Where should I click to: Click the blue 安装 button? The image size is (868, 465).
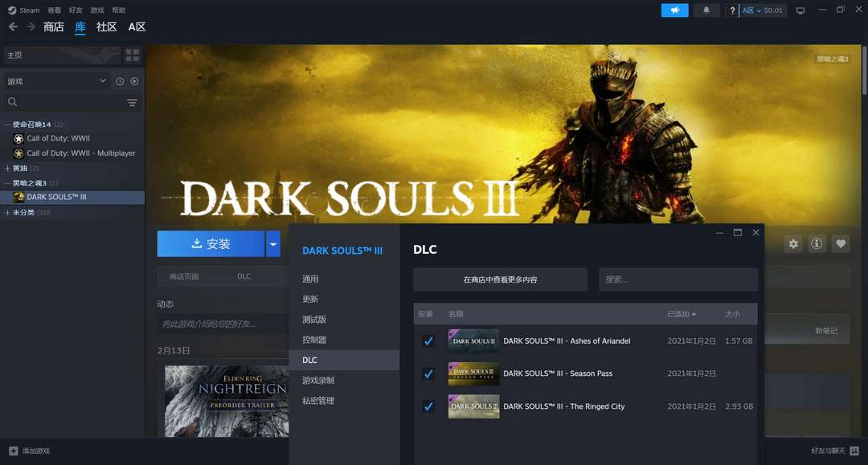[x=211, y=244]
